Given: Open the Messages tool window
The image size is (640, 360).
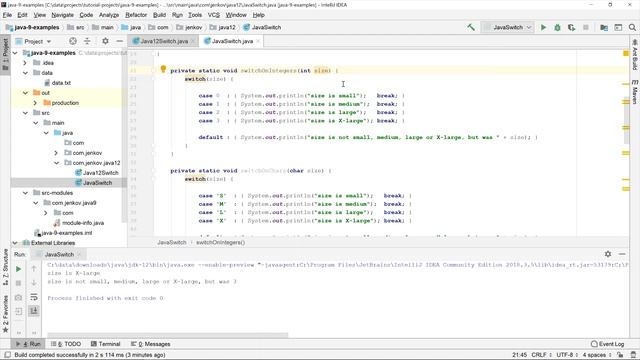Looking at the screenshot, I should (x=151, y=344).
